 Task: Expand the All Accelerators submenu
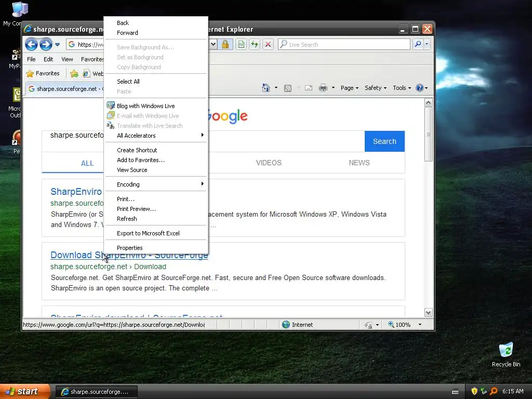156,136
